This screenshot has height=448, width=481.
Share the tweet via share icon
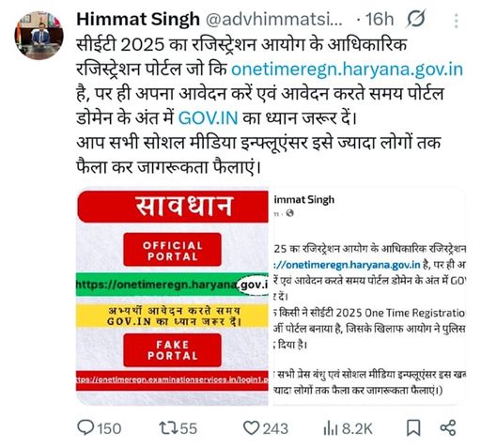[448, 428]
